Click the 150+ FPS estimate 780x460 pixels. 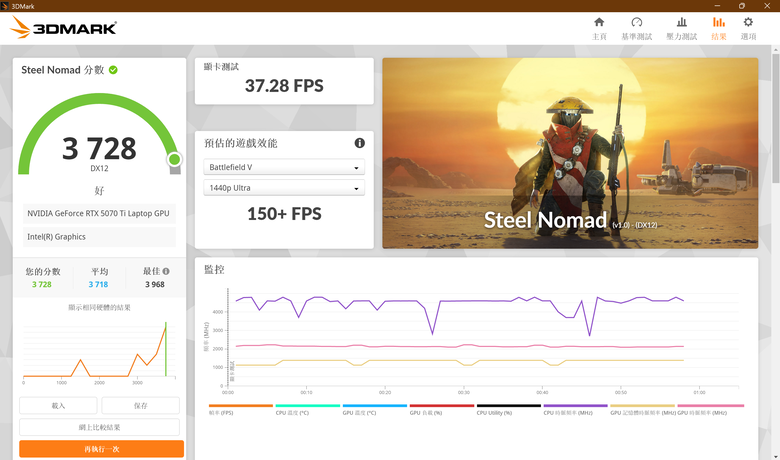click(x=284, y=214)
